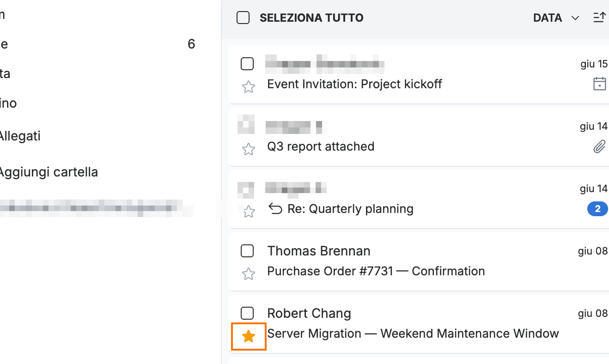The height and width of the screenshot is (364, 609).
Task: Click the reply arrow icon beside Re: Quarterly planning
Action: [x=275, y=209]
